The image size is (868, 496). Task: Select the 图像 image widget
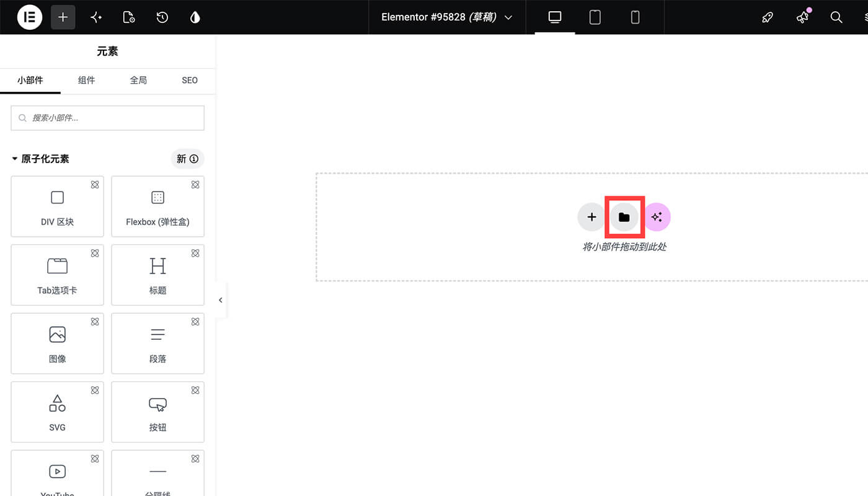[x=57, y=343]
